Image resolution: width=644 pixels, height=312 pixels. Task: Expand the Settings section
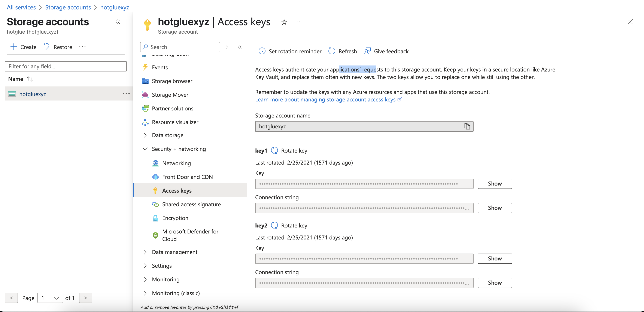pos(145,266)
